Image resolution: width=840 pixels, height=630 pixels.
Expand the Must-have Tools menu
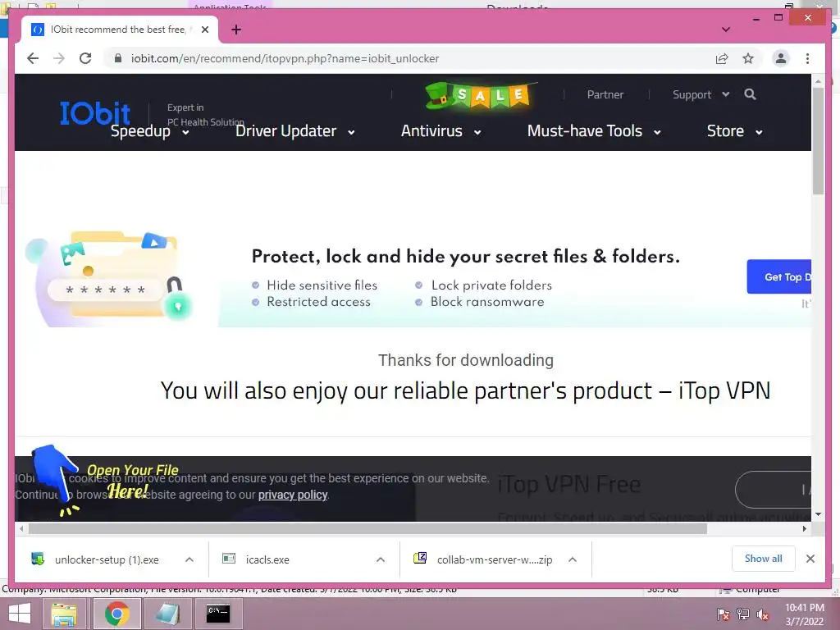point(594,131)
